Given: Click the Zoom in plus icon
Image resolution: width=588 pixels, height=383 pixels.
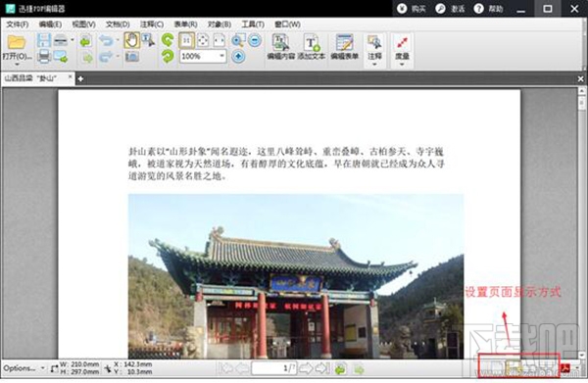Looking at the screenshot, I should click(238, 57).
